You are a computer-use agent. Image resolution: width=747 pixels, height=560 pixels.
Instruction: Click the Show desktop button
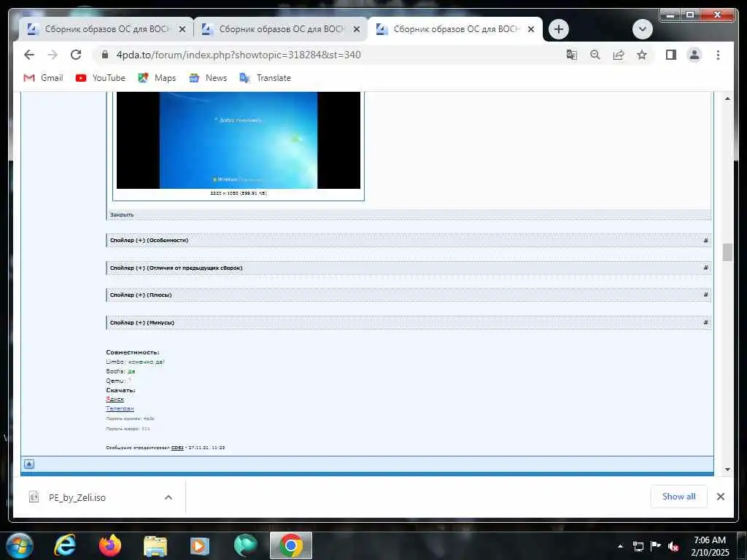tap(741, 545)
